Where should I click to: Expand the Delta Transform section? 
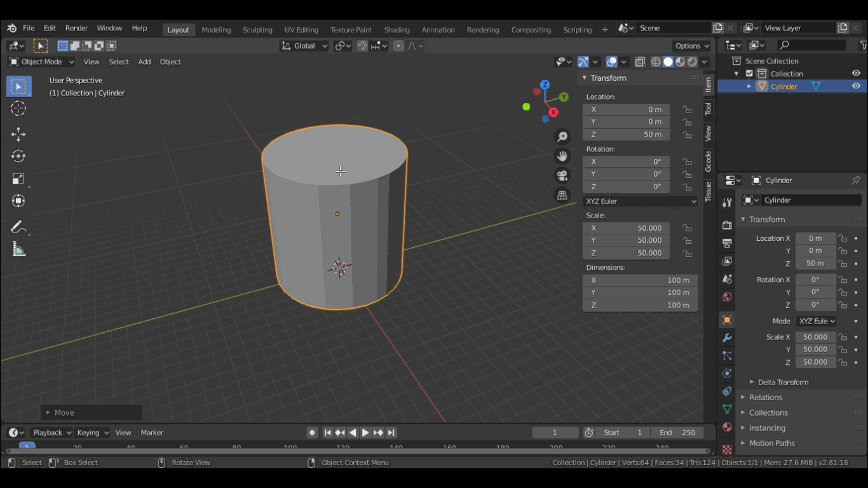click(x=782, y=382)
